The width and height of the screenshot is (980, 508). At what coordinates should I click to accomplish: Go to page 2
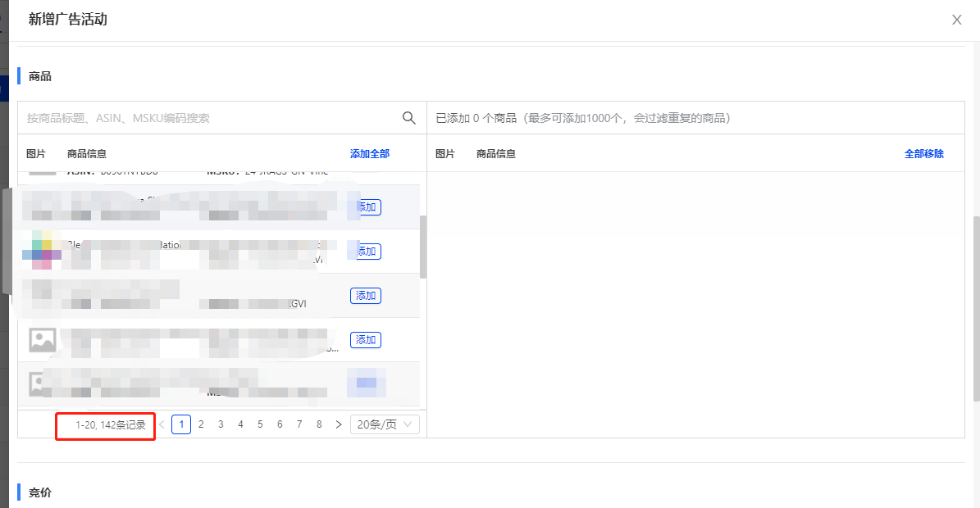(201, 424)
